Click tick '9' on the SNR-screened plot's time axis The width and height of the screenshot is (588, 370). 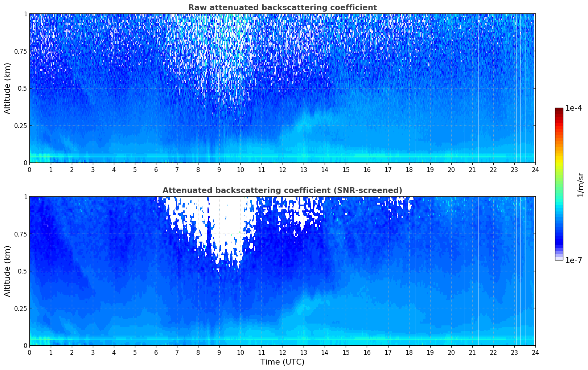click(x=219, y=352)
